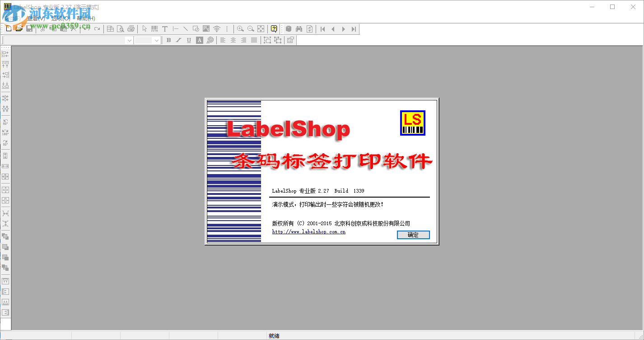
Task: Visit the labelshop.com.cn hyperlink
Action: tap(308, 231)
